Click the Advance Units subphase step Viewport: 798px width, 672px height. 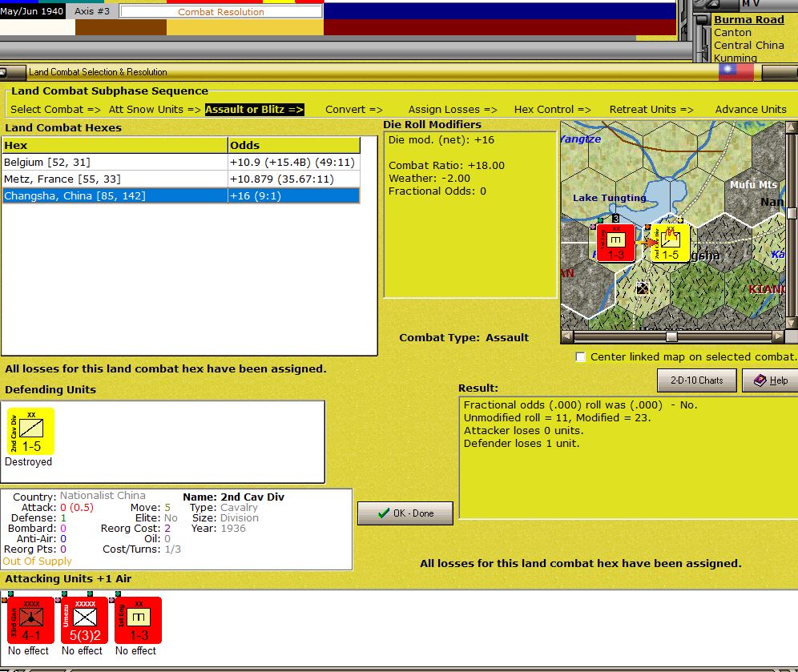pyautogui.click(x=751, y=110)
